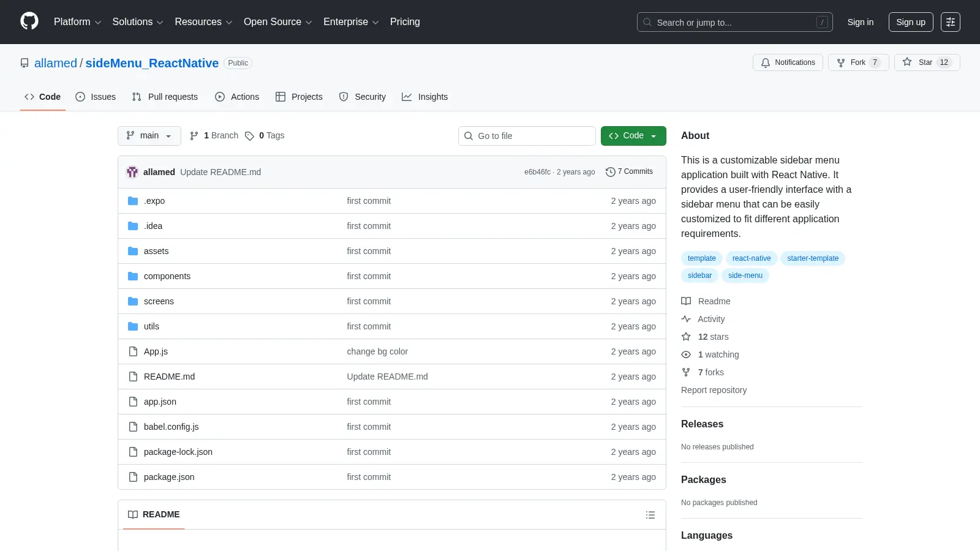980x551 pixels.
Task: Click the Pricing link
Action: [405, 22]
